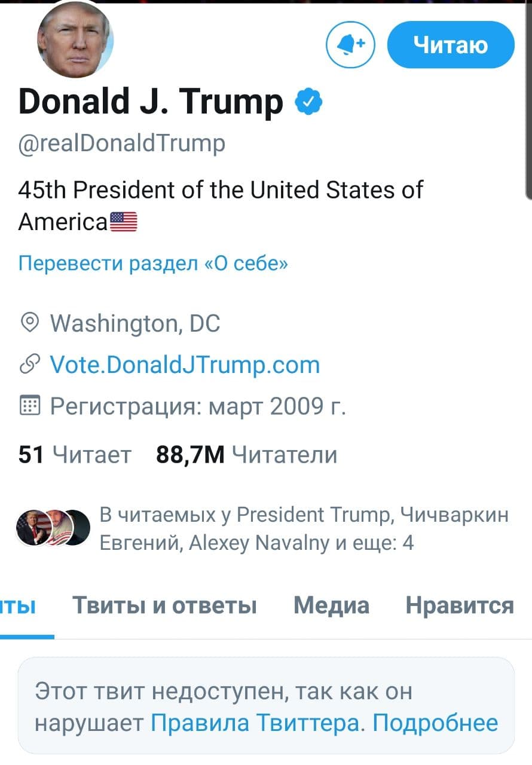Tap the notification bell icon

click(350, 44)
